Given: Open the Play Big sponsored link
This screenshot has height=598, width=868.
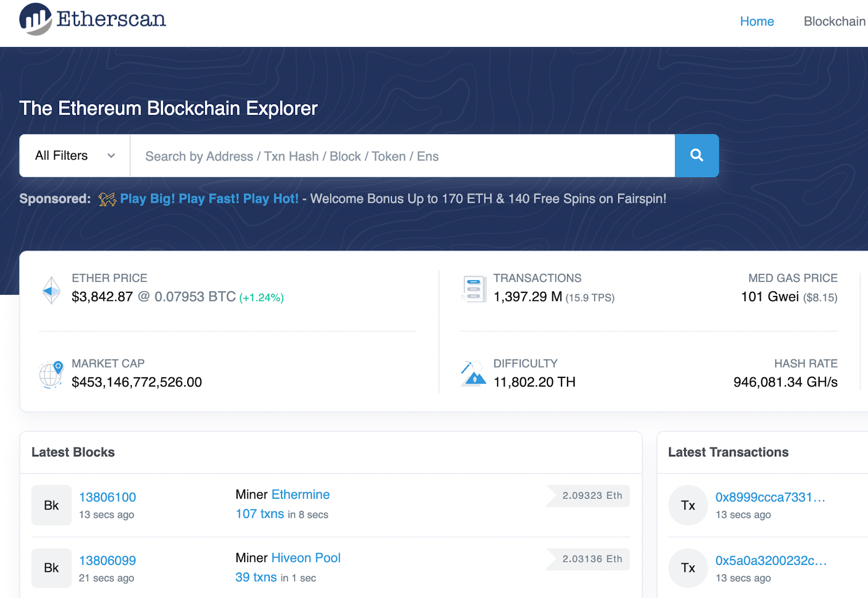Looking at the screenshot, I should point(209,199).
